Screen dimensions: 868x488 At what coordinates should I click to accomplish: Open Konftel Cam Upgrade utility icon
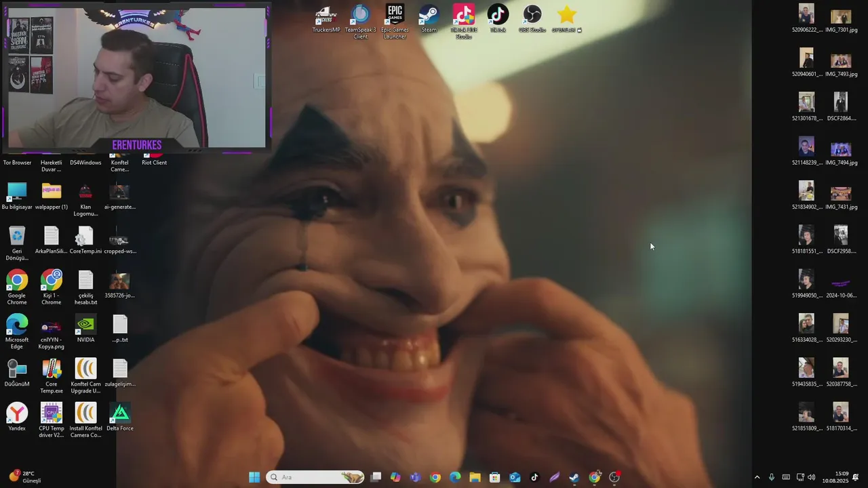[85, 376]
